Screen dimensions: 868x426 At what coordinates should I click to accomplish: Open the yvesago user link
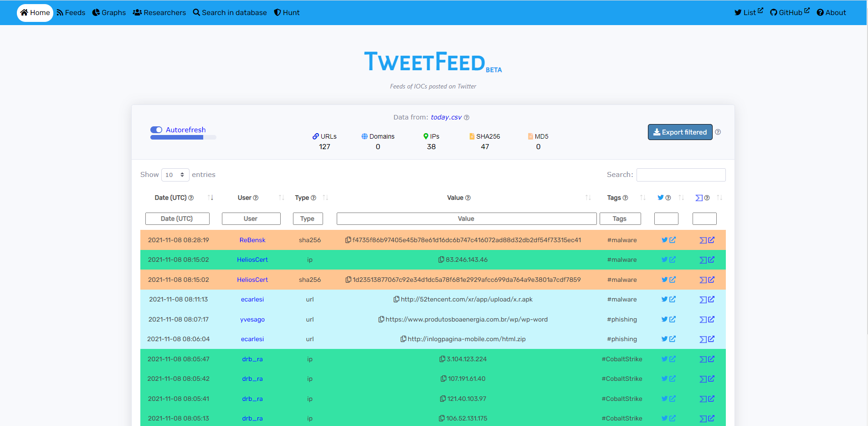(252, 319)
